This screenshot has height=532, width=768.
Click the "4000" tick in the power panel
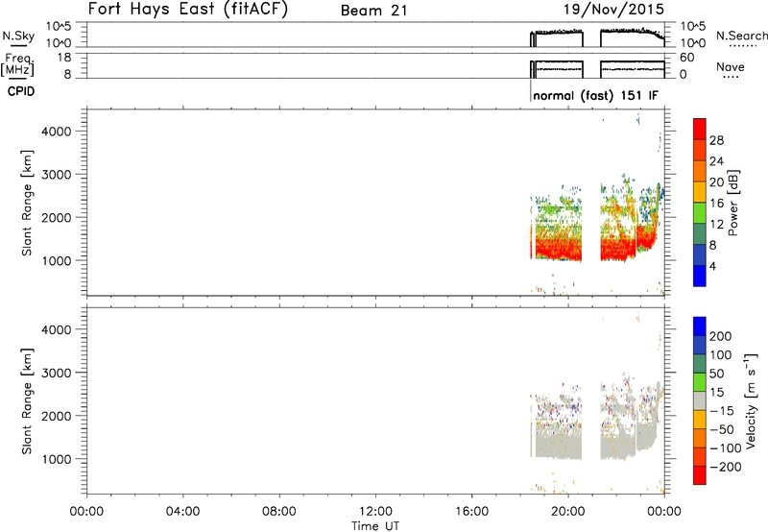click(x=56, y=132)
